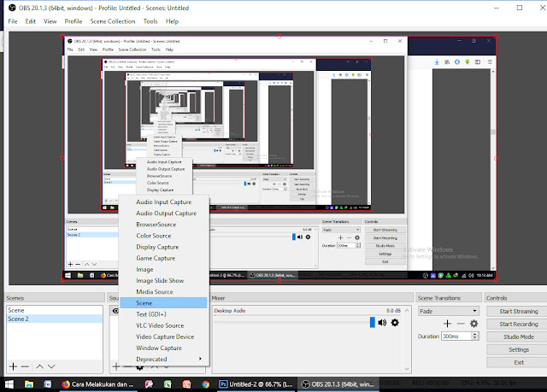This screenshot has height=392, width=547.
Task: Expand the Deprecated submenu arrow
Action: (x=200, y=359)
